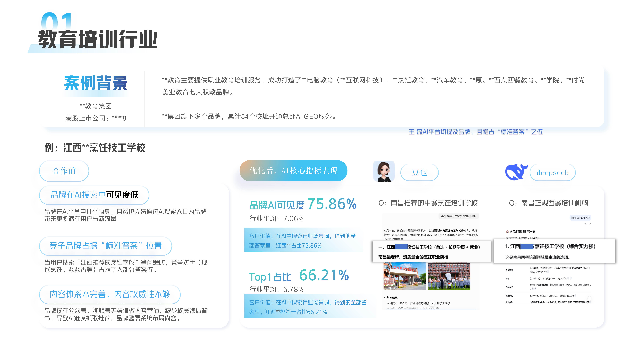The width and height of the screenshot is (644, 362).
Task: Click the 南昌正规西餐培训机构 query bubble
Action: [x=580, y=218]
